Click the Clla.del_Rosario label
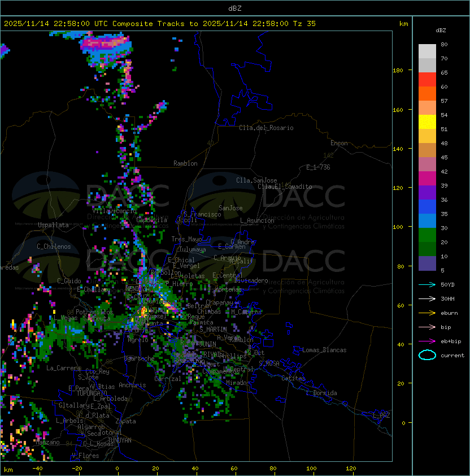The width and height of the screenshot is (470, 476). pos(266,128)
